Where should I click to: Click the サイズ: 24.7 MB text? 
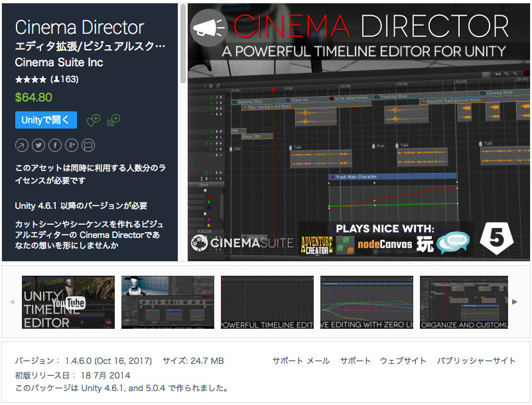(193, 361)
